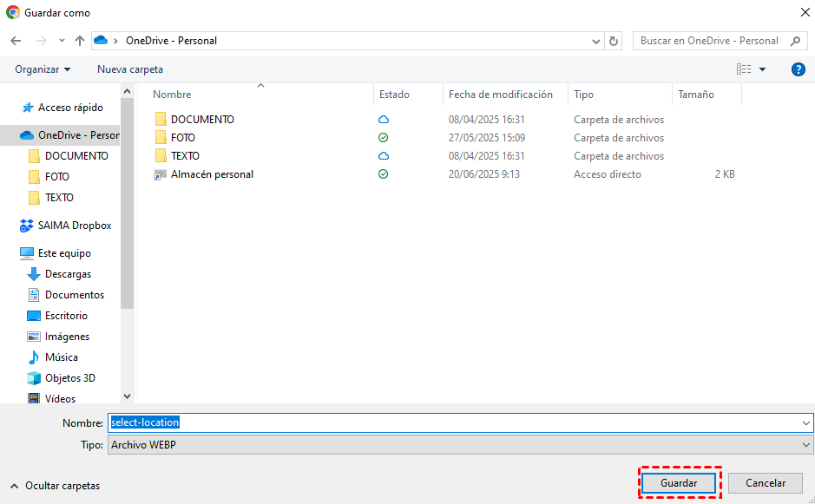Click SAIMA Dropbox logo icon
This screenshot has height=504, width=815.
27,226
